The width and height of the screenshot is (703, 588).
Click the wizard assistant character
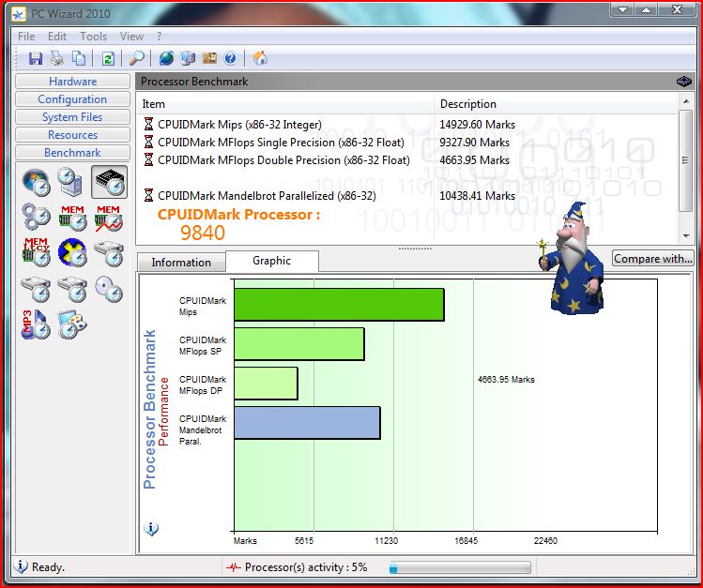pos(573,259)
